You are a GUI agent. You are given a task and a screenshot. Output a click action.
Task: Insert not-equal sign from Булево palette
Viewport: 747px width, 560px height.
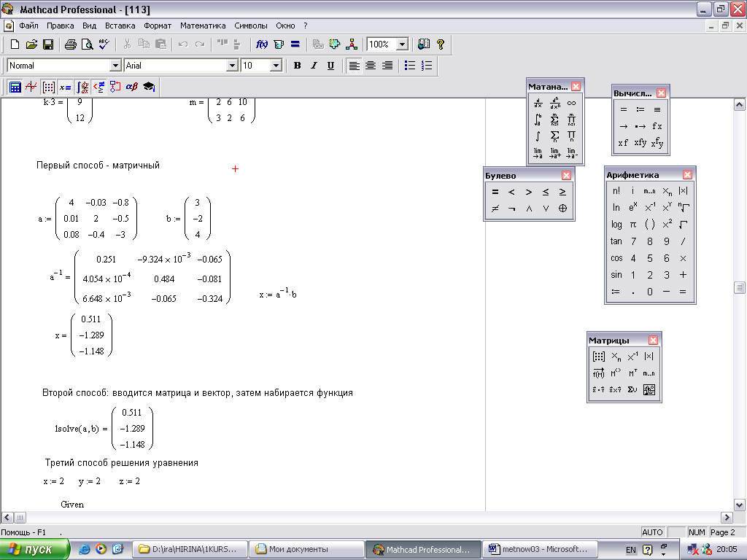495,209
